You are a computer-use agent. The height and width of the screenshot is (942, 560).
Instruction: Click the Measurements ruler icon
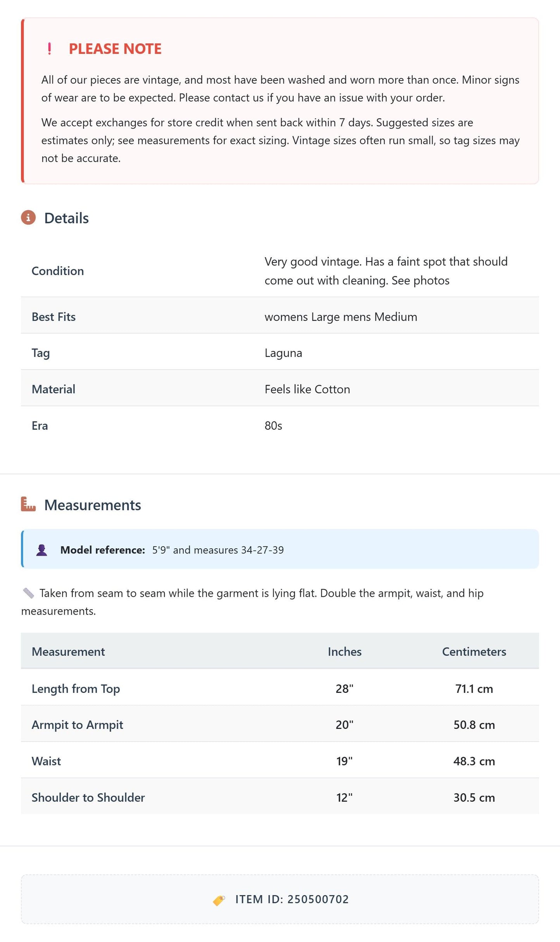[x=28, y=504]
